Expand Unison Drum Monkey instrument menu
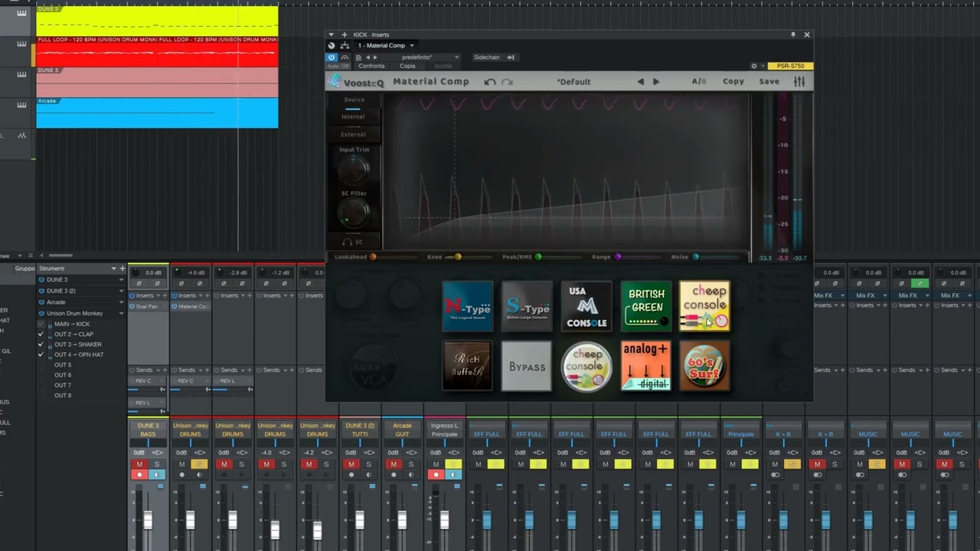The image size is (980, 551). (121, 313)
